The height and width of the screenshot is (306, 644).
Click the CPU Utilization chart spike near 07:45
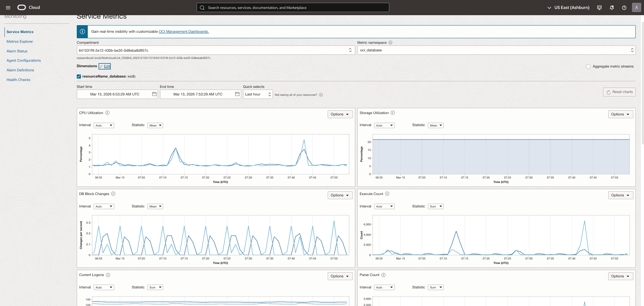click(304, 141)
